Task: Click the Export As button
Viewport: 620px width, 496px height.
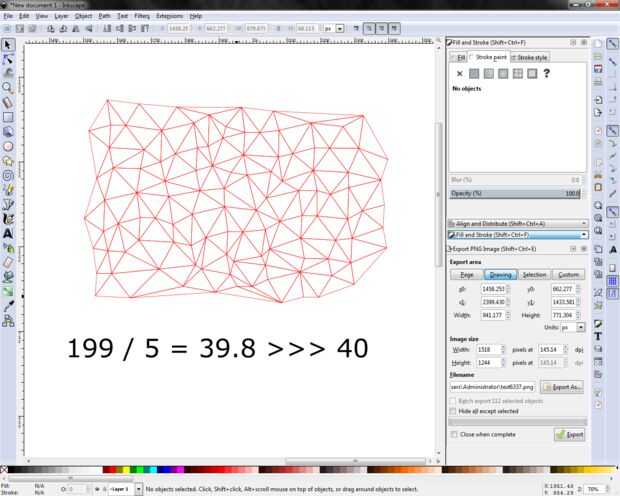Action: tap(562, 387)
